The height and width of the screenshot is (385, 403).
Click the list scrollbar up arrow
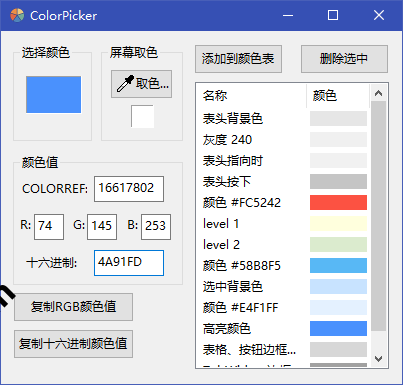click(x=378, y=93)
